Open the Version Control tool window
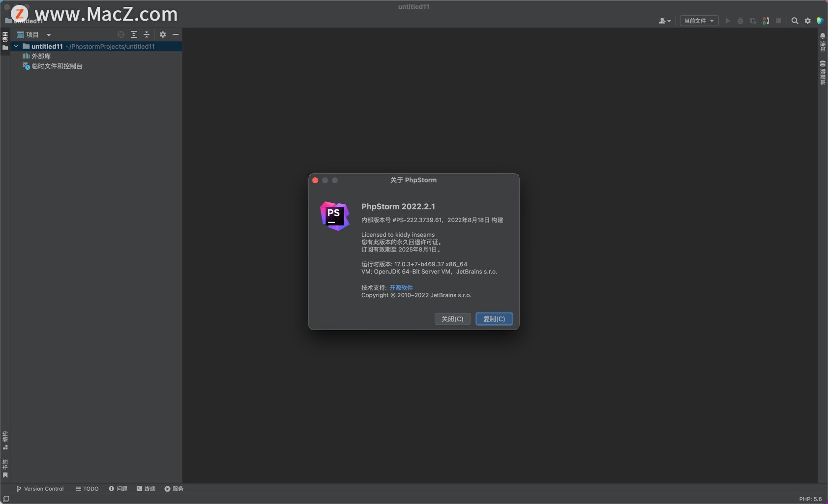 [40, 489]
